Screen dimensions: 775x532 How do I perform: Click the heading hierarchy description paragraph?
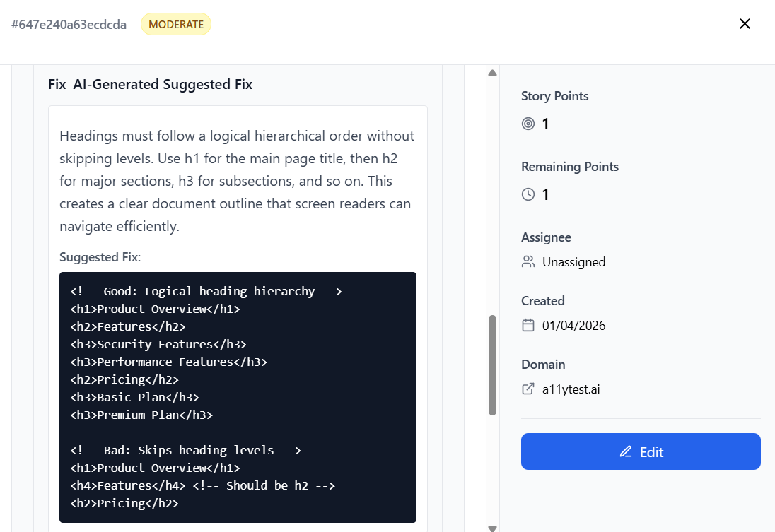237,181
